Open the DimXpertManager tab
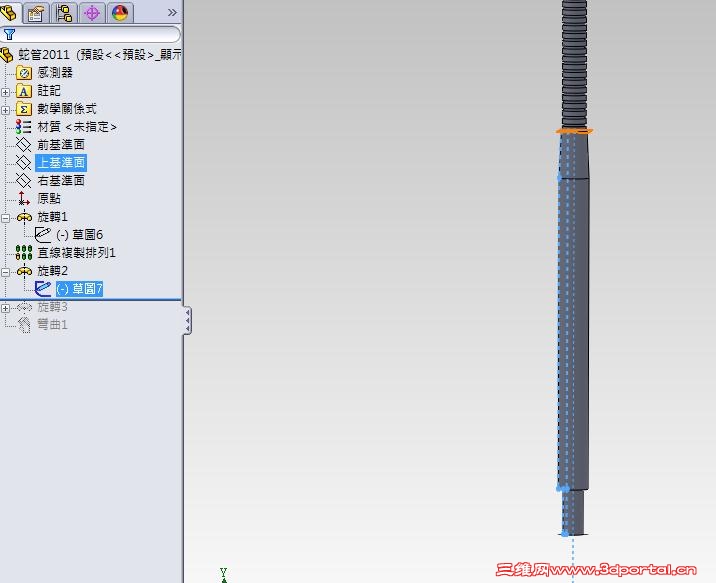Image resolution: width=716 pixels, height=583 pixels. [x=92, y=13]
